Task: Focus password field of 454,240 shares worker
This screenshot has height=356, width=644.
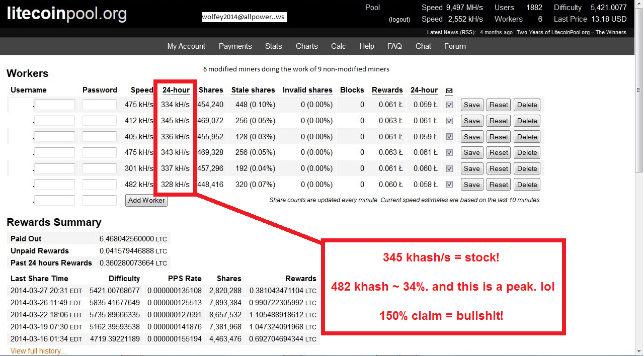Action: (x=100, y=105)
